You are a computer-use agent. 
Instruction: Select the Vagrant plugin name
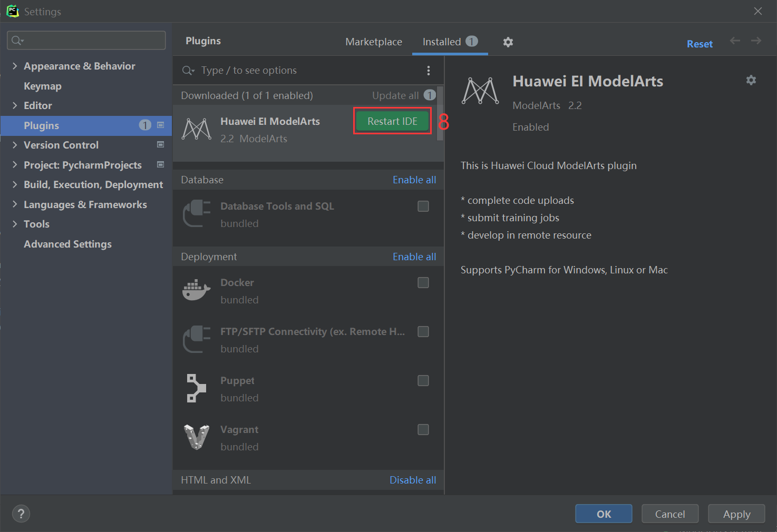pyautogui.click(x=239, y=429)
